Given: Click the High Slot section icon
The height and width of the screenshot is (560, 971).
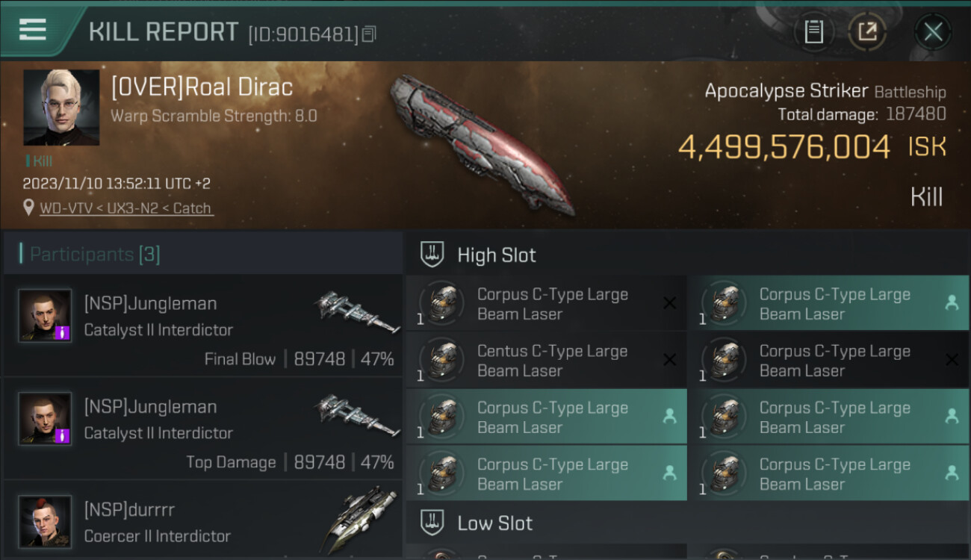Looking at the screenshot, I should click(432, 255).
